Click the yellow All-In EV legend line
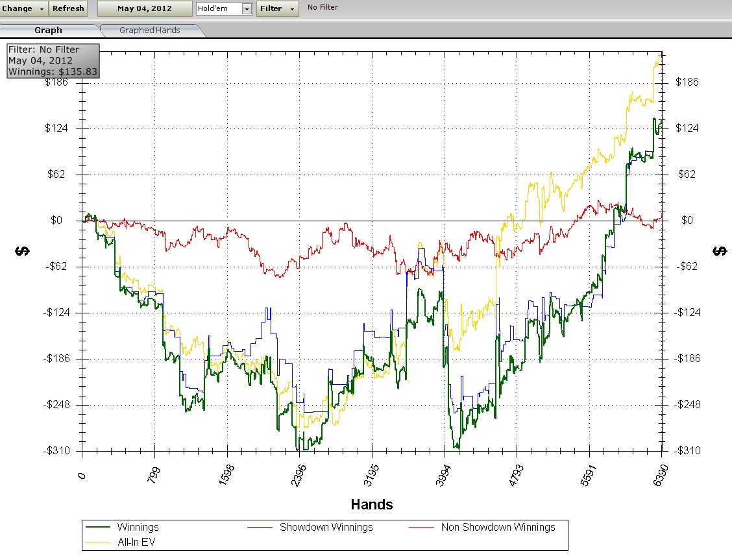Viewport: 732px width, 560px height. pos(99,542)
